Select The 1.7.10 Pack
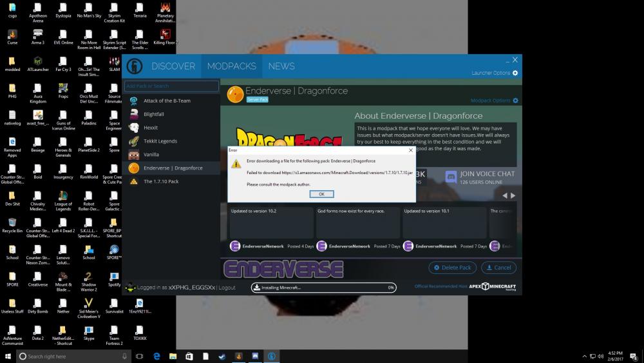644x363 pixels. tap(171, 181)
